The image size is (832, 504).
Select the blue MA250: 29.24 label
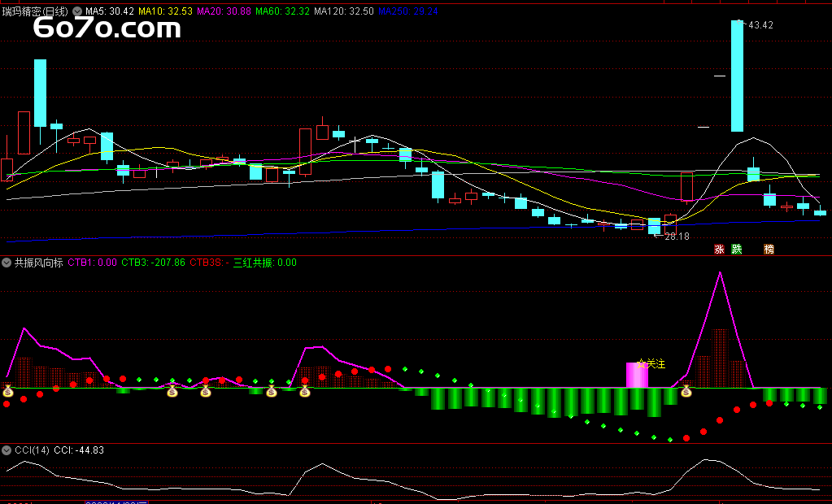[x=408, y=11]
